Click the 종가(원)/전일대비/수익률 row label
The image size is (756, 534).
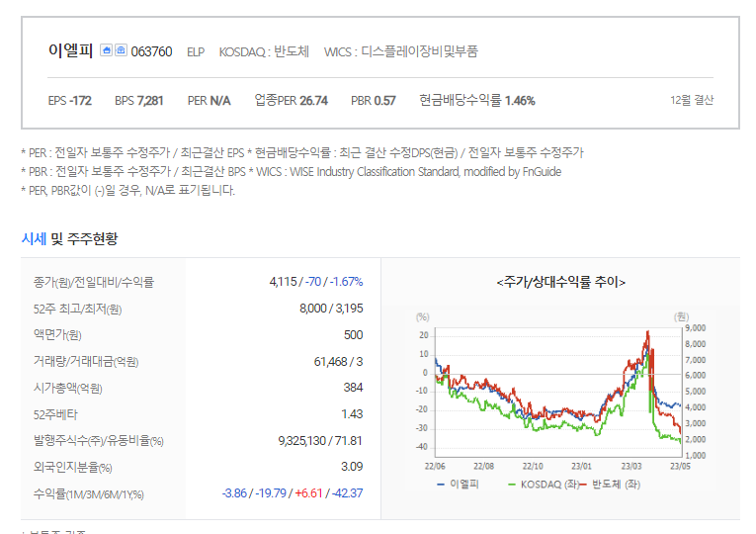[x=94, y=282]
